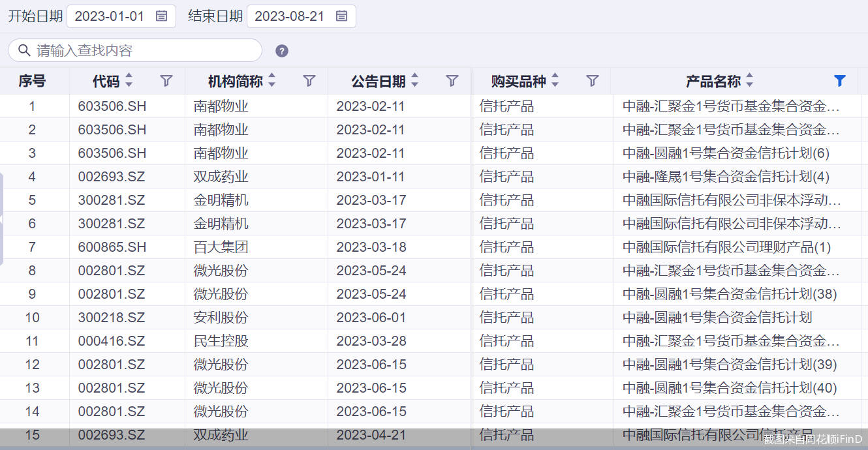Select date 2023-03-18 cell
This screenshot has height=450, width=868.
click(x=371, y=247)
